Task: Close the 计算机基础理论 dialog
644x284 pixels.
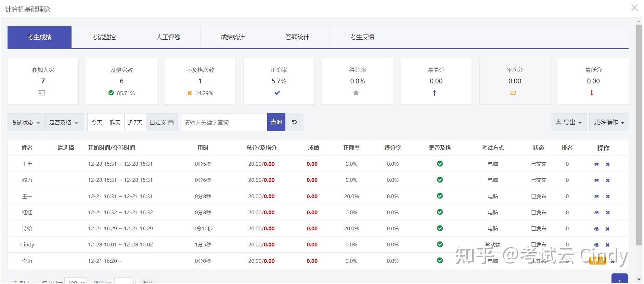Action: 634,8
